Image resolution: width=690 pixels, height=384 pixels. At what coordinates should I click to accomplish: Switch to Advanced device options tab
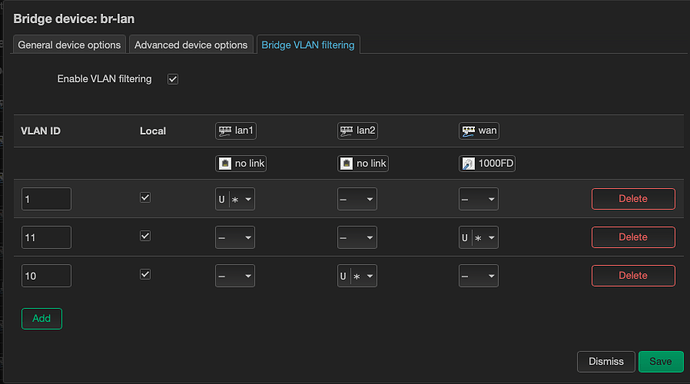coord(191,45)
